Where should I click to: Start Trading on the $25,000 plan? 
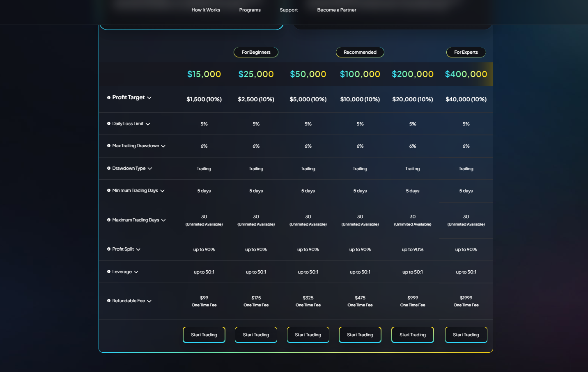tap(256, 335)
